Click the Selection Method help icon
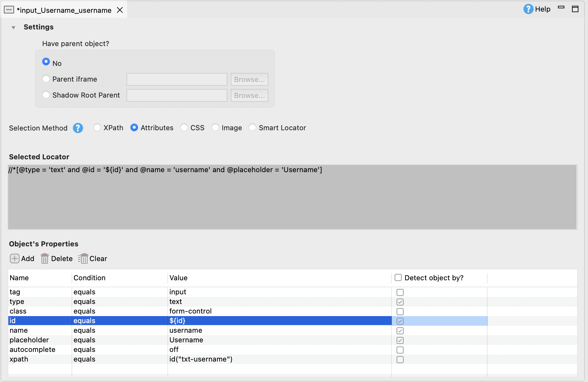588x382 pixels. (78, 128)
